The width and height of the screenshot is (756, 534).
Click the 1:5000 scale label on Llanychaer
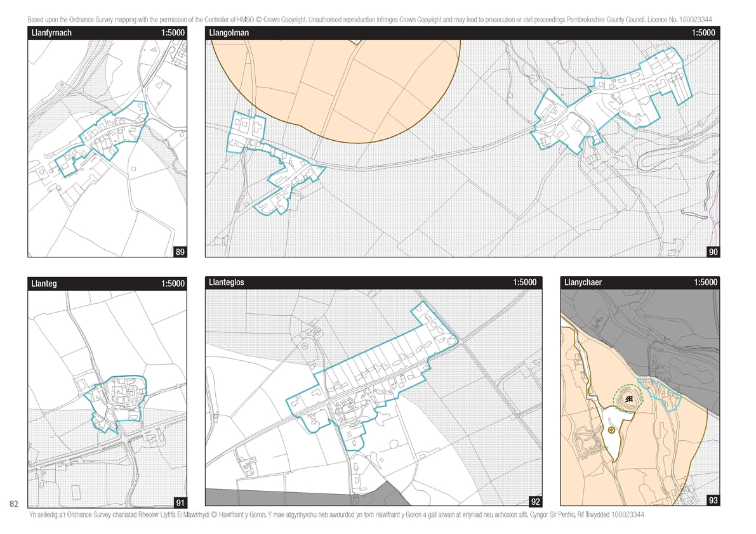click(x=706, y=282)
